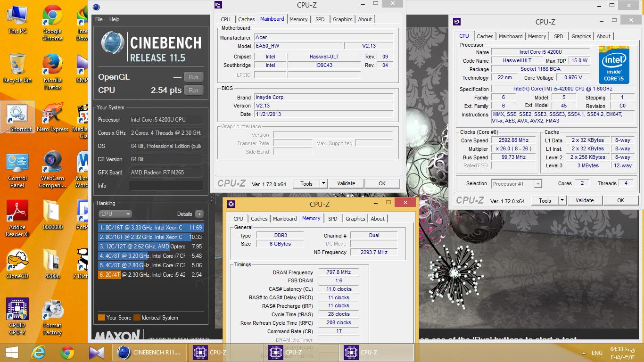
Task: Select the gear Shortcut desktop icon
Action: 17,118
